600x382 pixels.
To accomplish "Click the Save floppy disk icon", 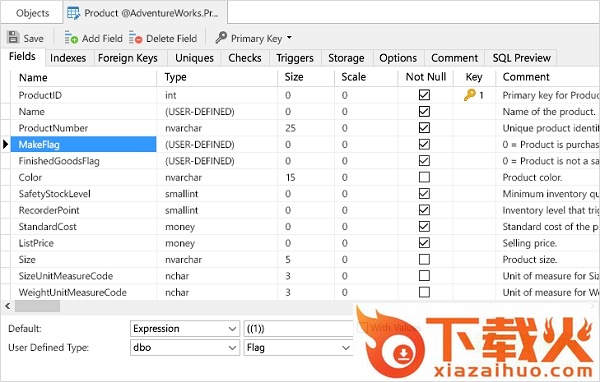I will pos(13,38).
